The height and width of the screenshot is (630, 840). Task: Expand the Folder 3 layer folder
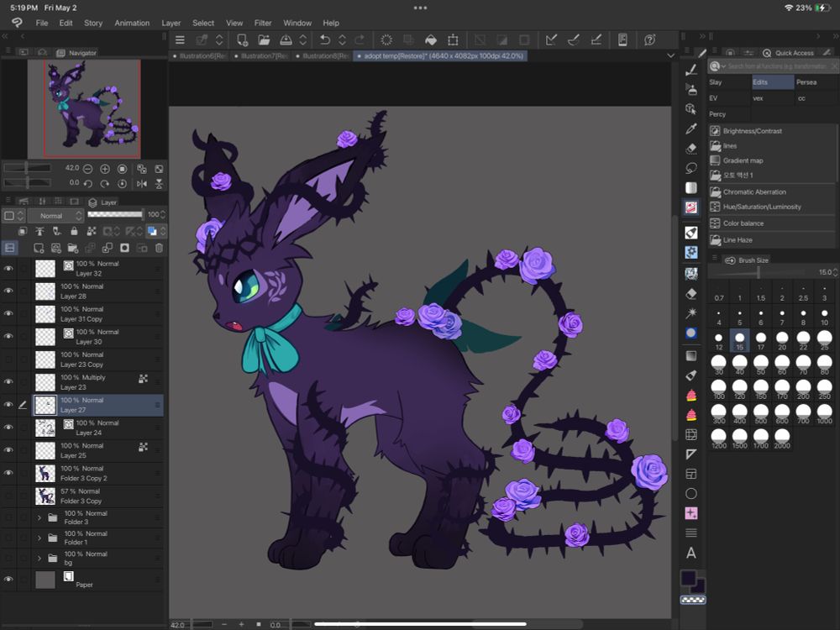(39, 517)
